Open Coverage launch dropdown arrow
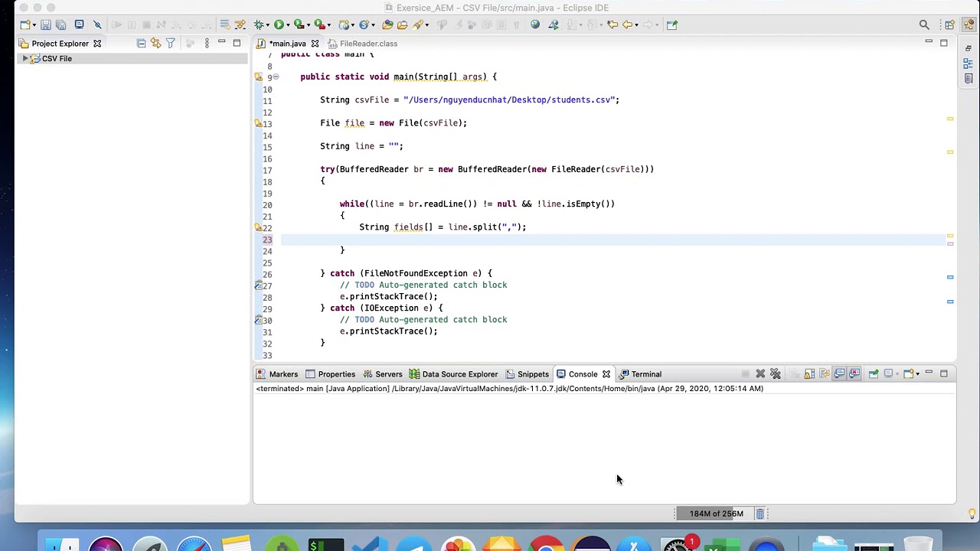Viewport: 980px width, 551px height. [x=309, y=24]
